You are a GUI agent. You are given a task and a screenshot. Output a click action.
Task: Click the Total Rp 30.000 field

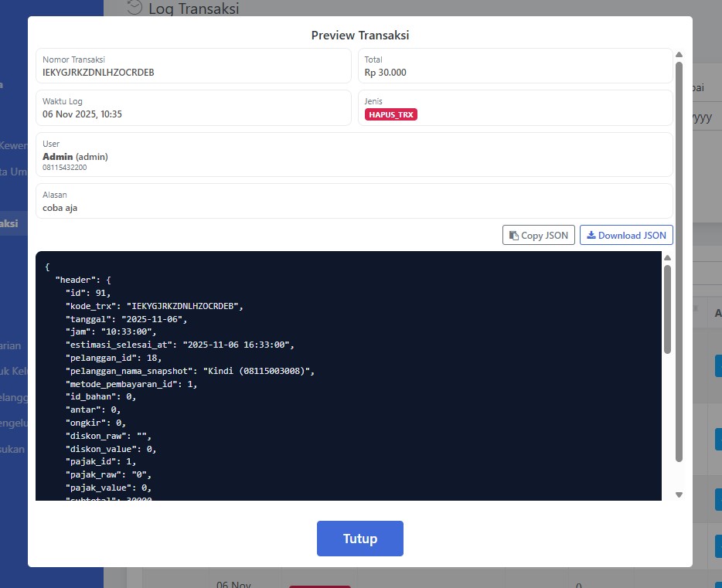click(x=386, y=73)
